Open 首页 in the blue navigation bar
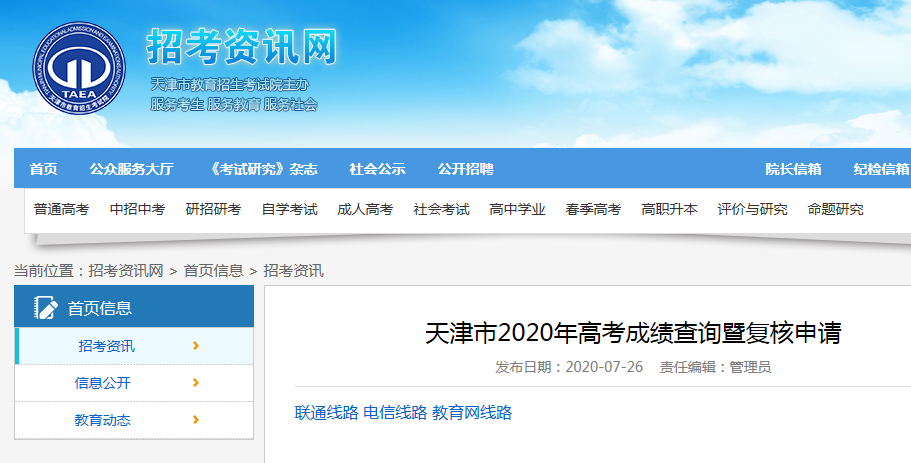 43,169
